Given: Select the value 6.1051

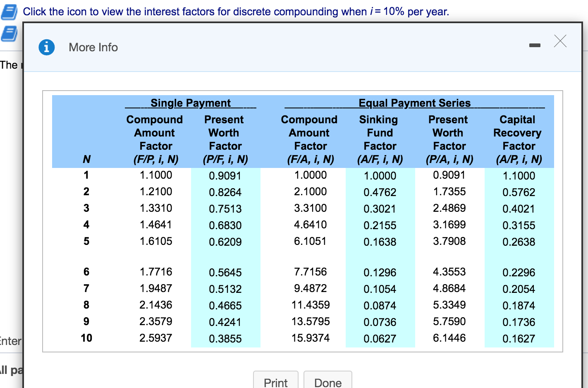Looking at the screenshot, I should [x=311, y=241].
